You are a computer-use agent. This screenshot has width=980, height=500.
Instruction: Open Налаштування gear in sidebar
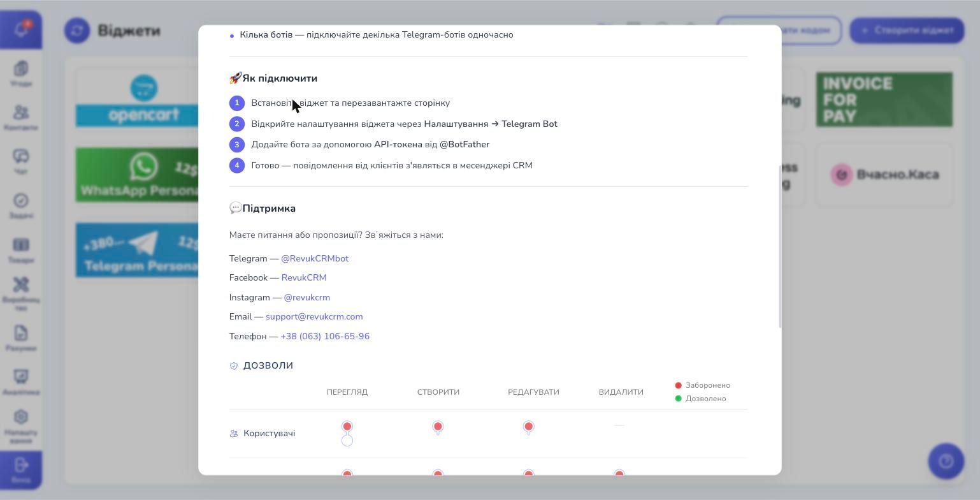21,427
